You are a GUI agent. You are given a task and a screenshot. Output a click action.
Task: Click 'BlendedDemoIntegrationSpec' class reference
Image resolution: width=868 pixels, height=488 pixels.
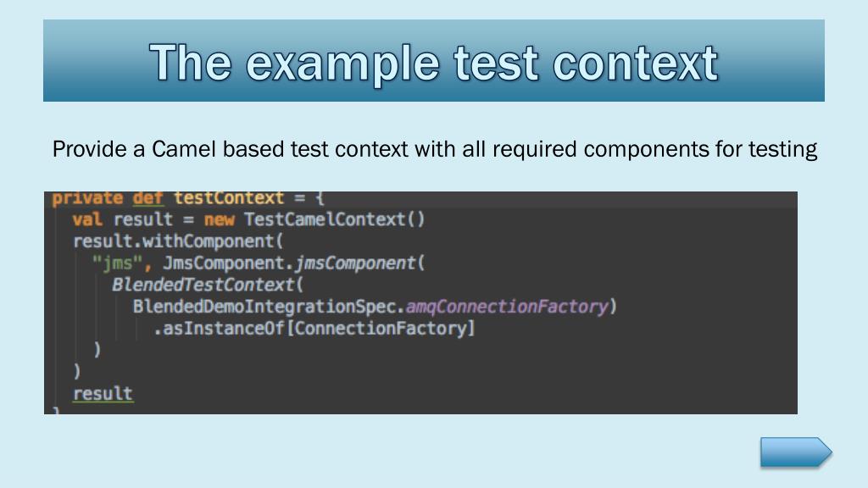(x=265, y=307)
